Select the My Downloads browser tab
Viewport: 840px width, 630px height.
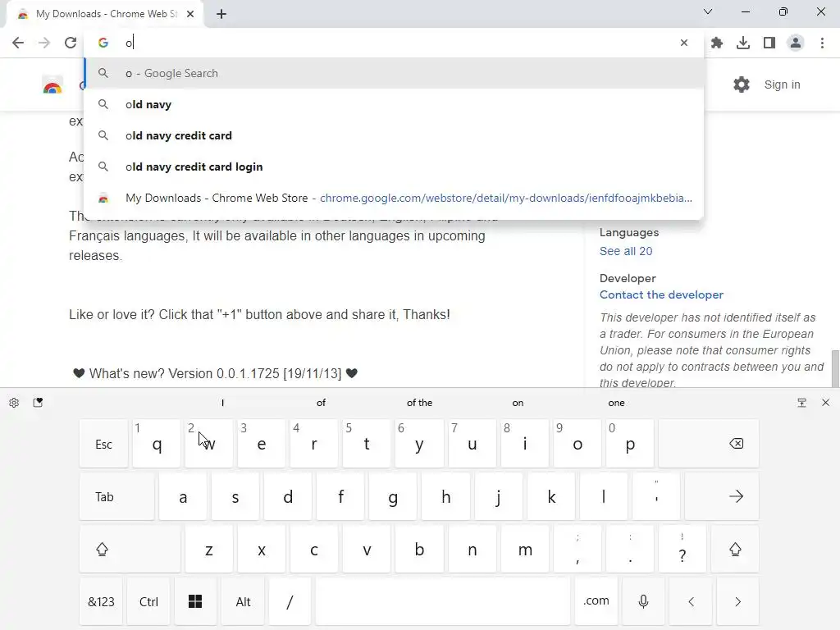click(105, 15)
